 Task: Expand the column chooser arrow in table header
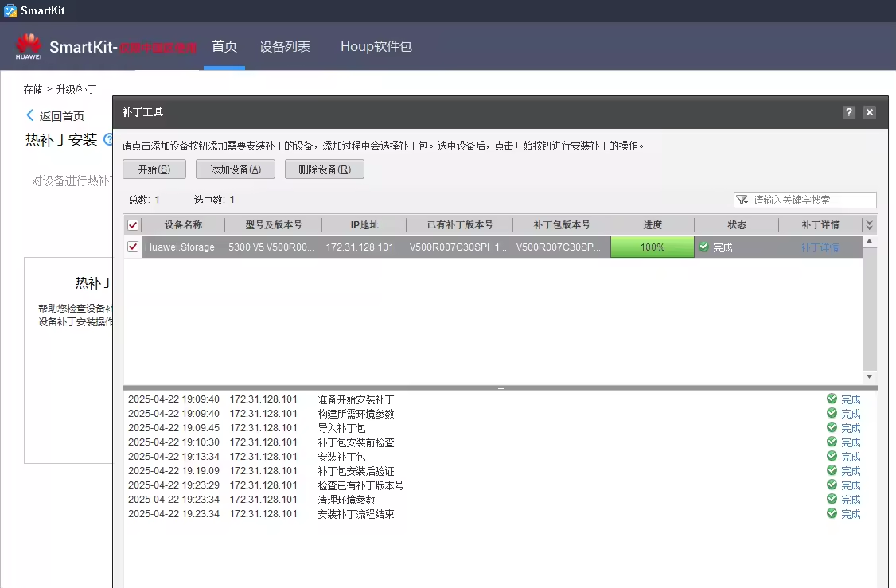[869, 225]
